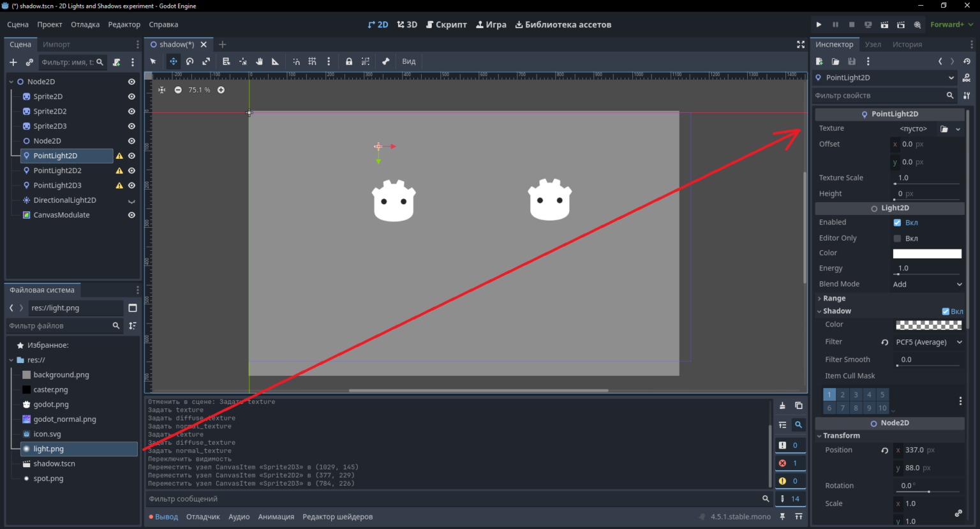This screenshot has width=980, height=529.
Task: Hide the CanvasModulate node
Action: click(131, 215)
